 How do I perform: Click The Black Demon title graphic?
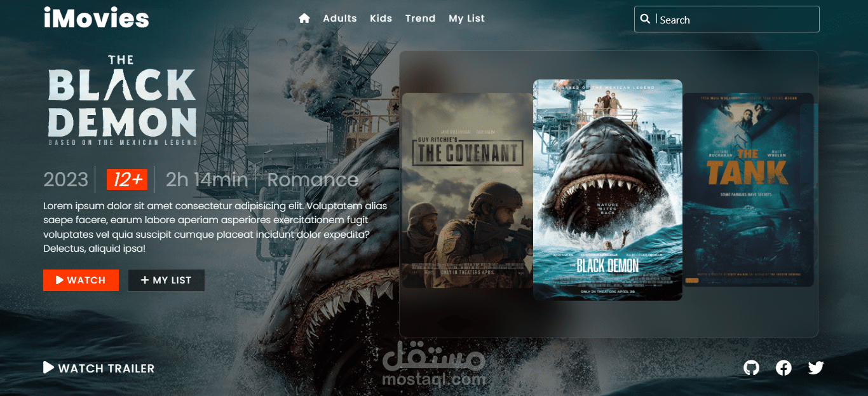(x=123, y=100)
